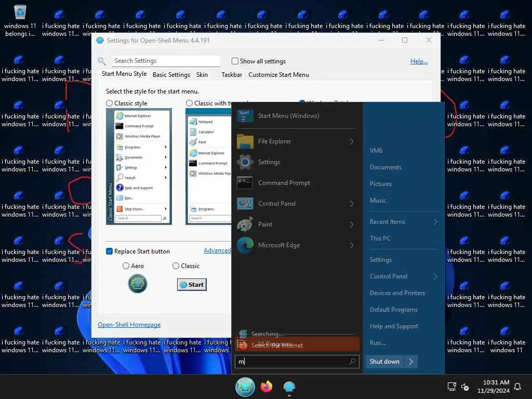Toggle Show all settings checkbox

coord(235,61)
